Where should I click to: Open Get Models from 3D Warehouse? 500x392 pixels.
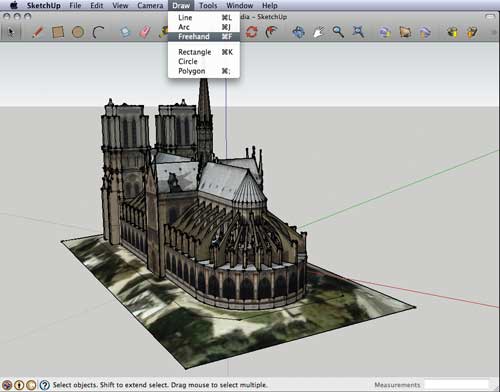(452, 32)
